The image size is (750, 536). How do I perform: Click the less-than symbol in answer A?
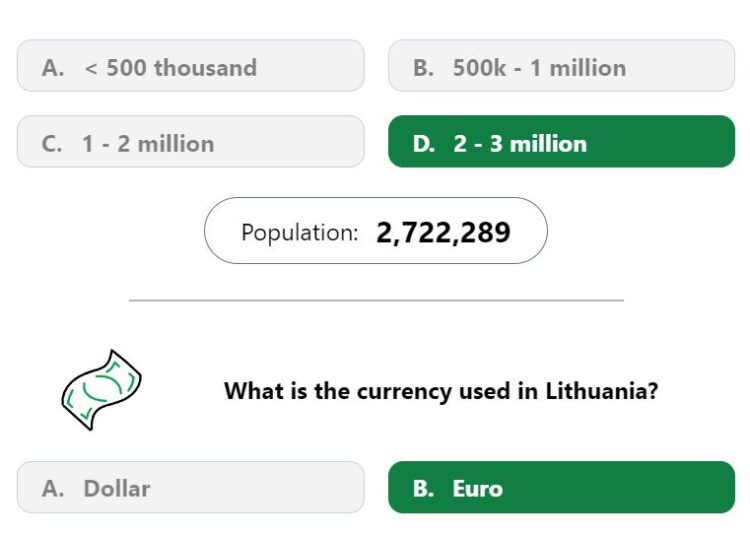(x=91, y=68)
